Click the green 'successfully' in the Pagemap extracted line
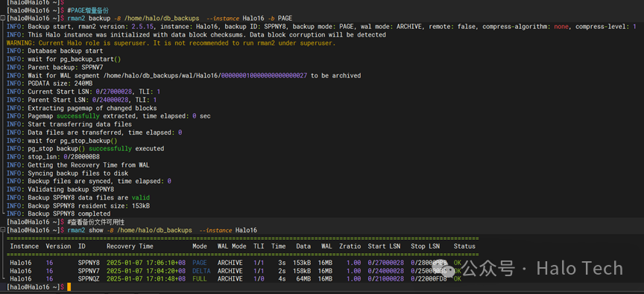 coord(78,116)
